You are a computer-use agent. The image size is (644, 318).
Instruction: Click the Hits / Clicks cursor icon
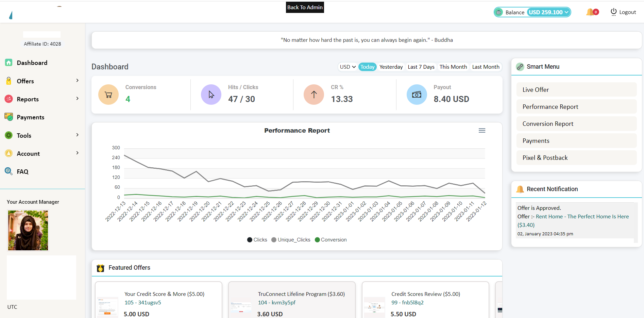click(x=211, y=95)
